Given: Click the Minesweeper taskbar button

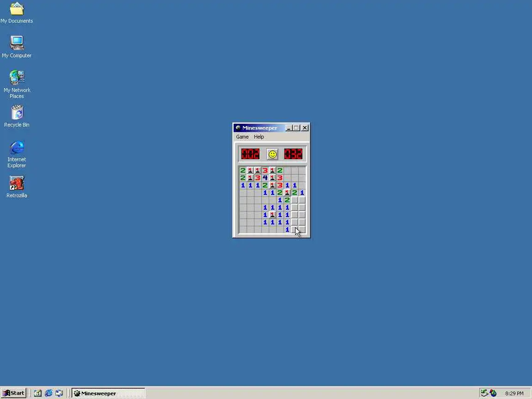Looking at the screenshot, I should (x=108, y=393).
